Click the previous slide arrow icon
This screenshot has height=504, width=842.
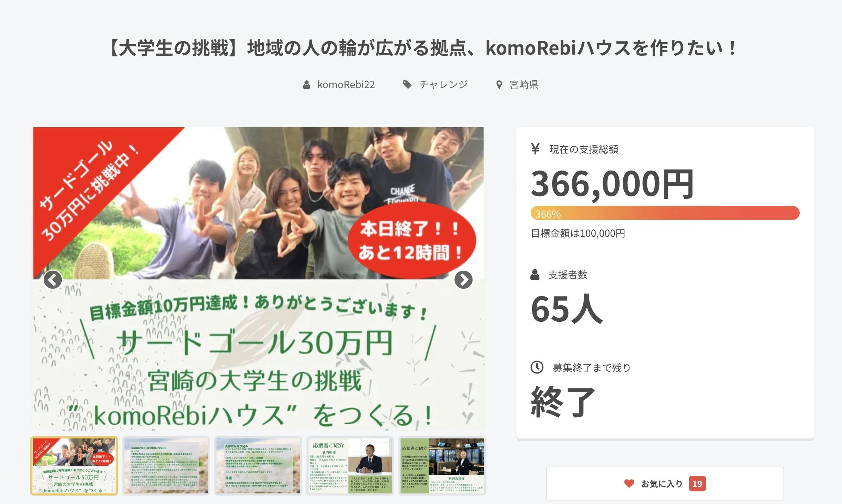pos(53,280)
